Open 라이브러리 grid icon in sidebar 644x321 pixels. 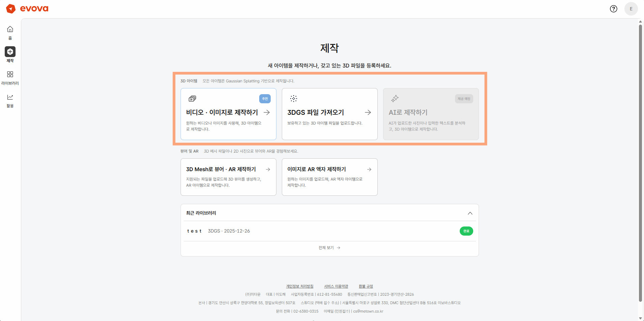(10, 74)
